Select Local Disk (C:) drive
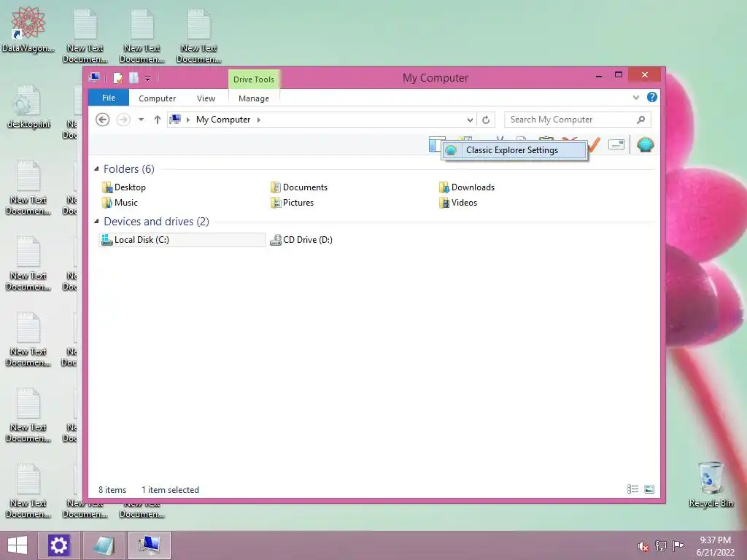 click(182, 239)
